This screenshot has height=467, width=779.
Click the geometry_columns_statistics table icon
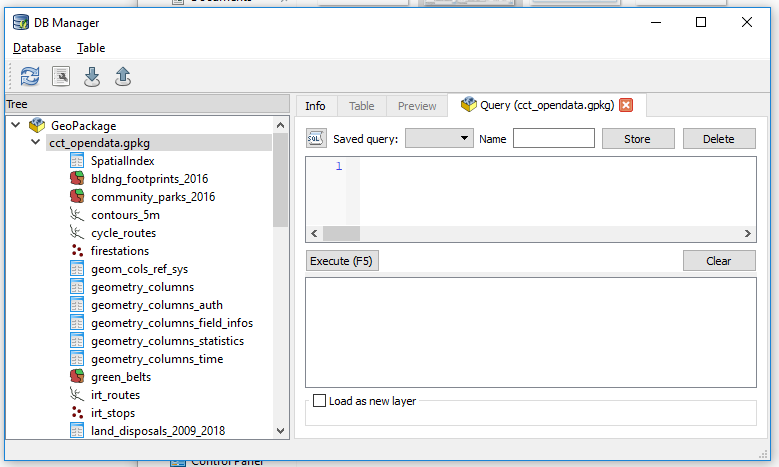tap(77, 341)
